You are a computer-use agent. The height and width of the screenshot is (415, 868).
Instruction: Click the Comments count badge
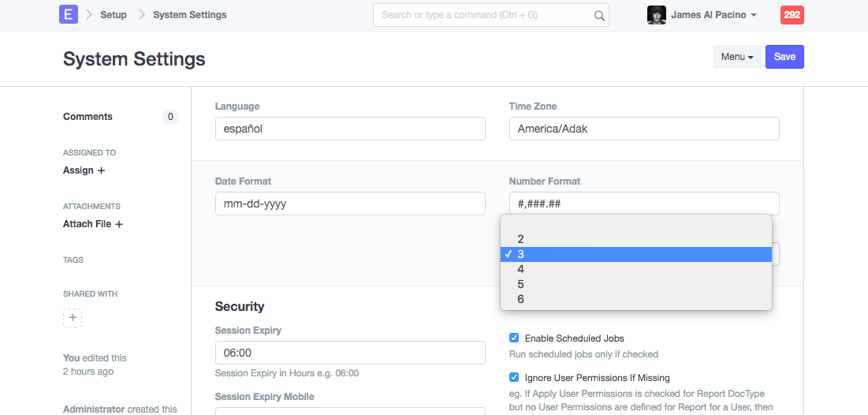click(x=170, y=117)
